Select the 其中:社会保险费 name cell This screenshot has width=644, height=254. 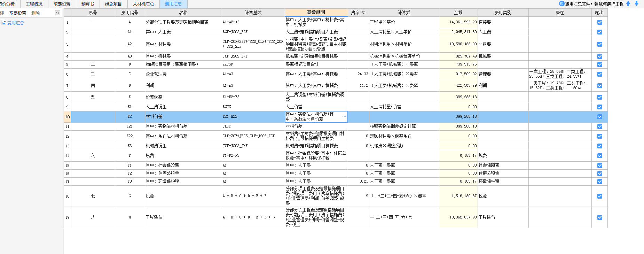[183, 166]
